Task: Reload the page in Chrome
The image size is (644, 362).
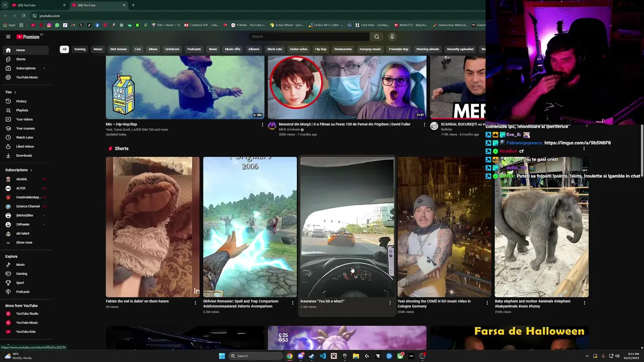Action: (23, 16)
